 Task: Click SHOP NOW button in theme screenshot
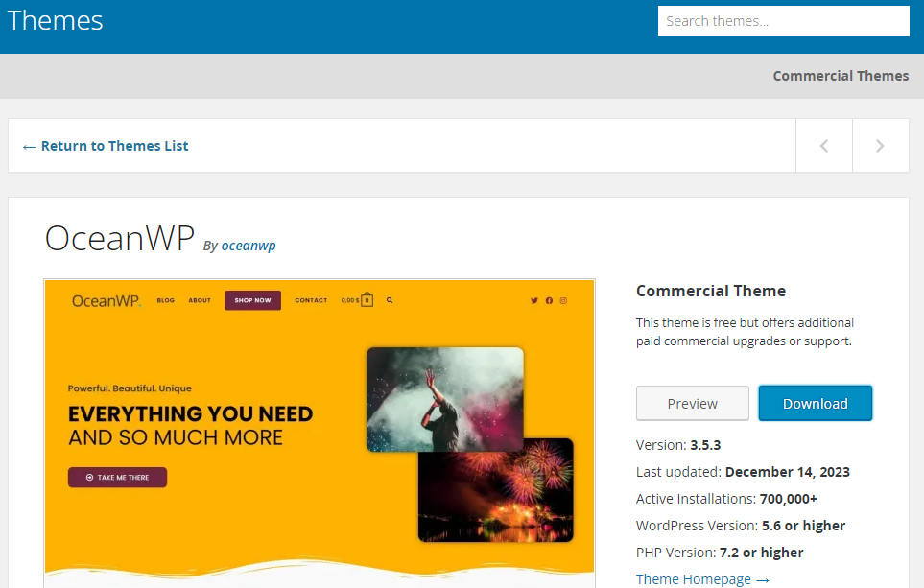tap(252, 300)
